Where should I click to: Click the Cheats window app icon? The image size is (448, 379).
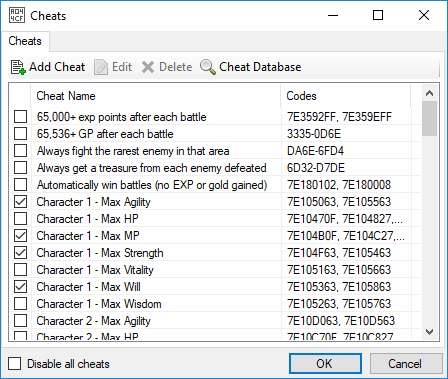point(16,15)
